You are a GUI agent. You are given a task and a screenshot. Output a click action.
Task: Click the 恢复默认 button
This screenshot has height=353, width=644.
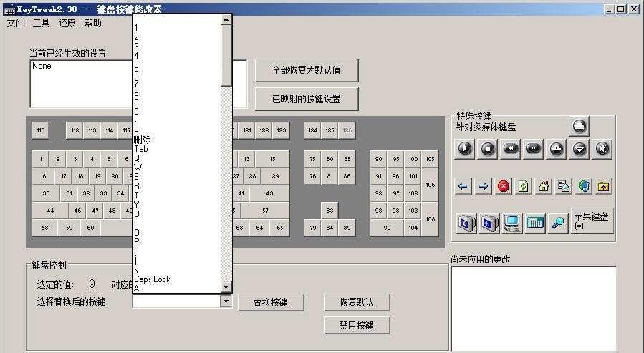point(357,302)
